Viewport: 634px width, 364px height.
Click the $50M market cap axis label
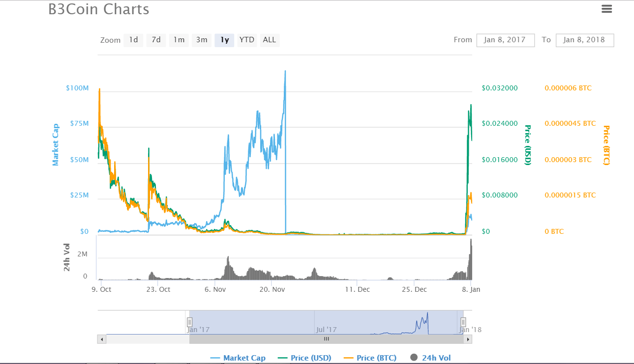pos(79,160)
